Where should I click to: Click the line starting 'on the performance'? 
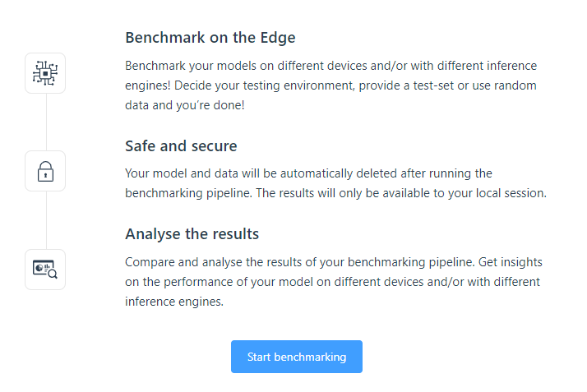point(332,282)
